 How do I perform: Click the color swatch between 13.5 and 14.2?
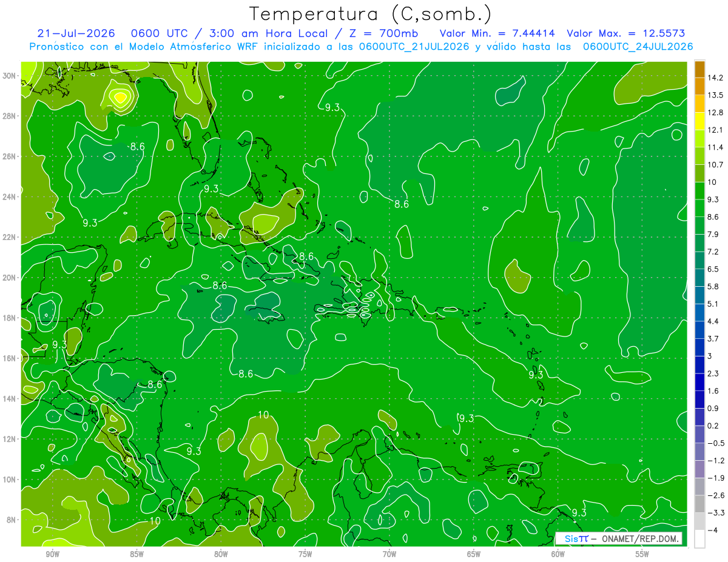(x=699, y=87)
